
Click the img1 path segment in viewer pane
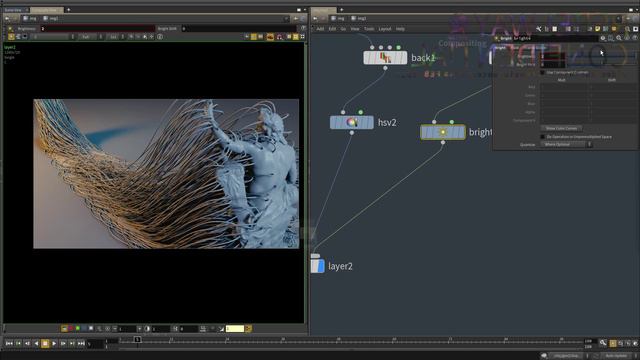tap(51, 18)
